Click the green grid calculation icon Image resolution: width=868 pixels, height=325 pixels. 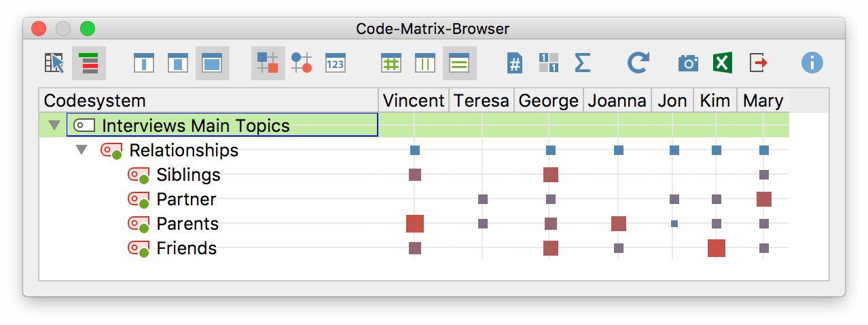[x=391, y=63]
